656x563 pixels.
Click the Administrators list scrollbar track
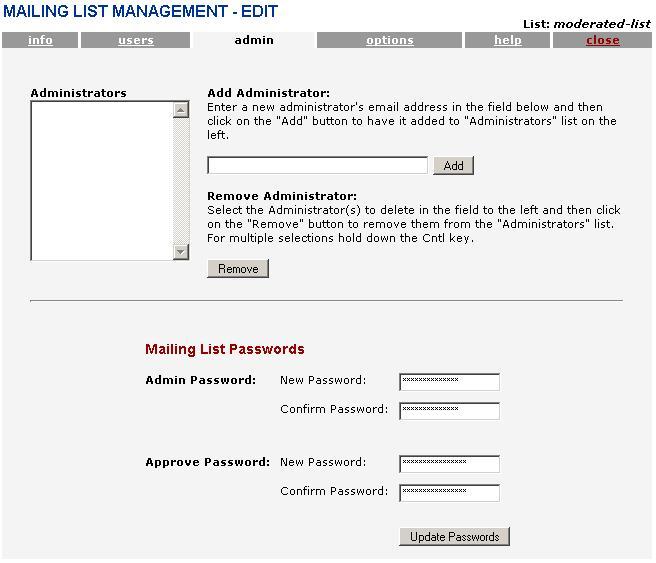(181, 180)
